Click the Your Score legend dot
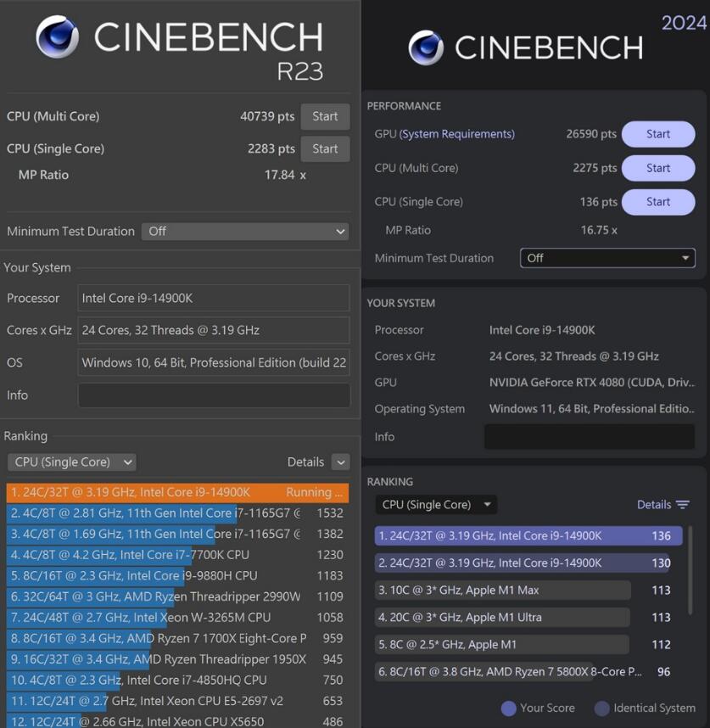The height and width of the screenshot is (728, 710). click(509, 708)
